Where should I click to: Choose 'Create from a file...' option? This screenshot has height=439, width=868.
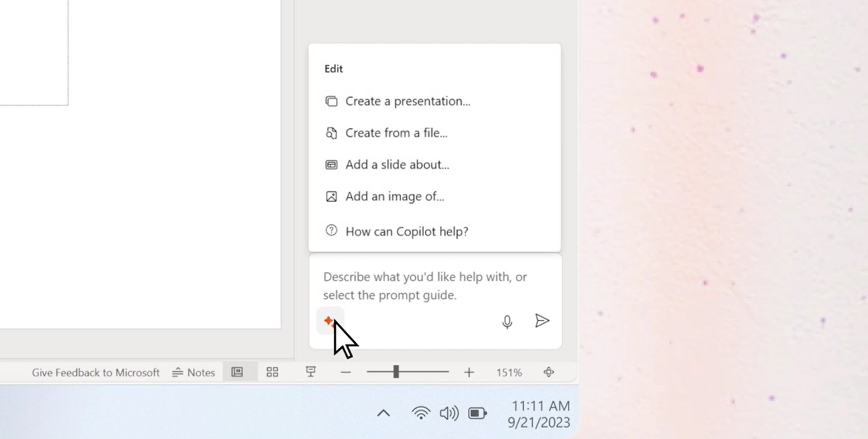(x=386, y=133)
